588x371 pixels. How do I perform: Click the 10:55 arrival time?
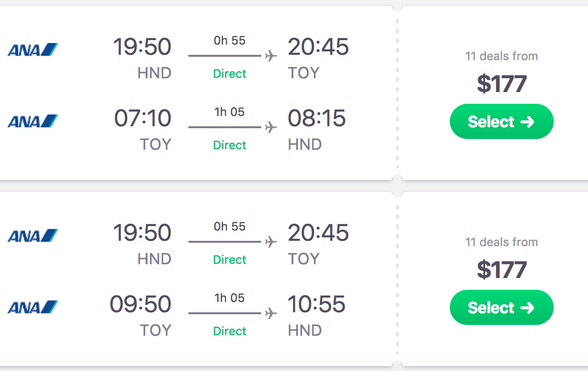(x=317, y=304)
